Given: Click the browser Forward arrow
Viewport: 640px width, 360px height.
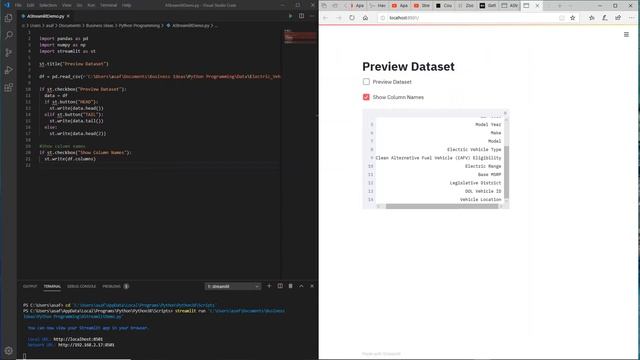Looking at the screenshot, I should point(338,18).
